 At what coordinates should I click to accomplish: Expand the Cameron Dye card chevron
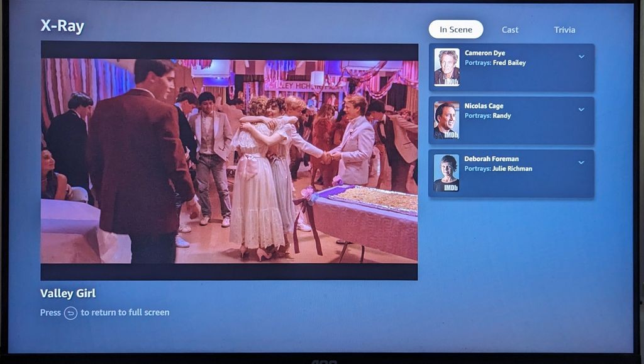[x=582, y=57]
